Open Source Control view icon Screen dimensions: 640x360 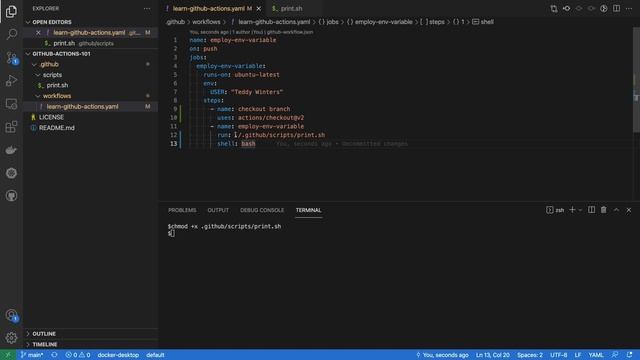11,58
